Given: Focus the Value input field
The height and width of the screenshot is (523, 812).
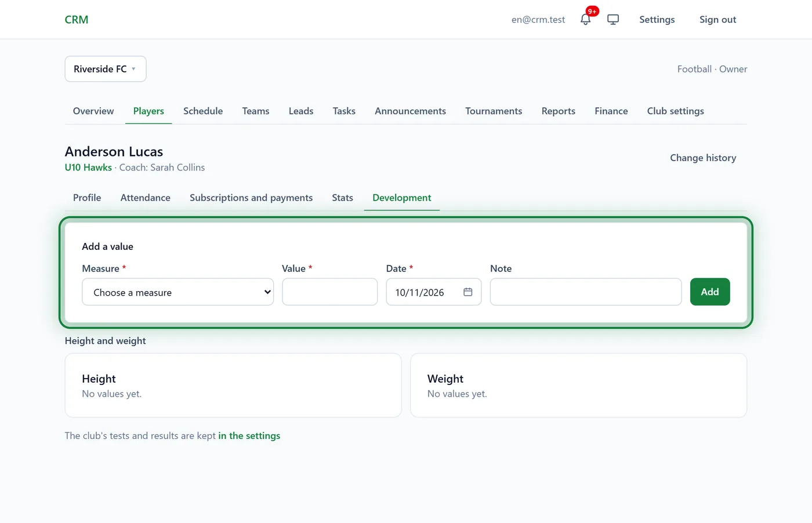Looking at the screenshot, I should click(329, 292).
